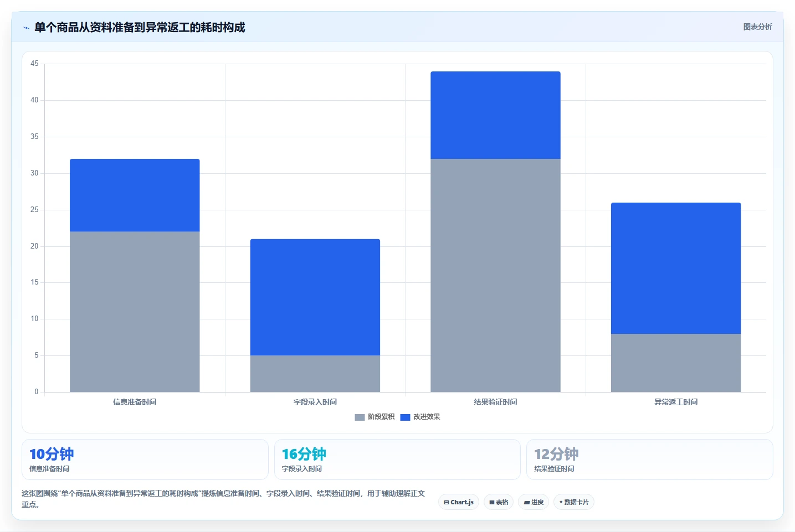
Task: Click the y-axis value 30
Action: [x=34, y=173]
